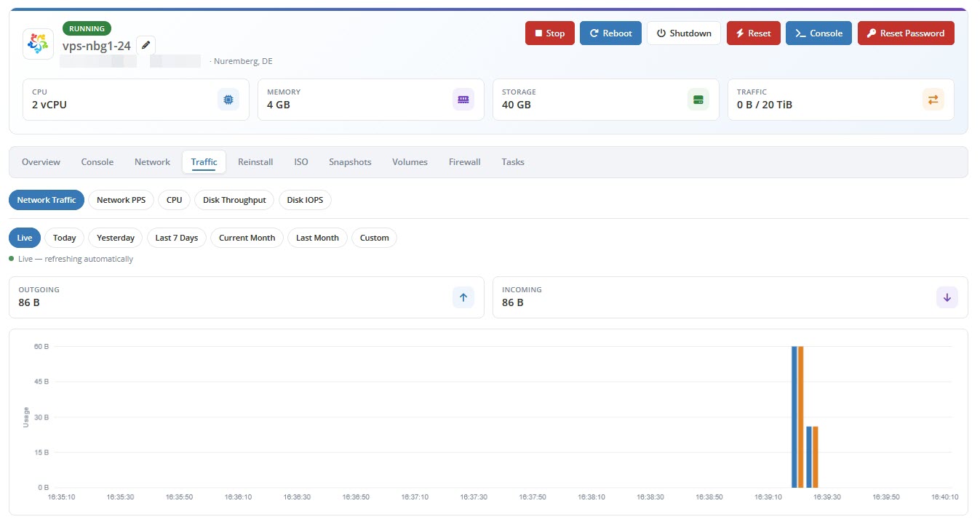This screenshot has width=980, height=522.
Task: Go to the Network tab
Action: (x=152, y=162)
